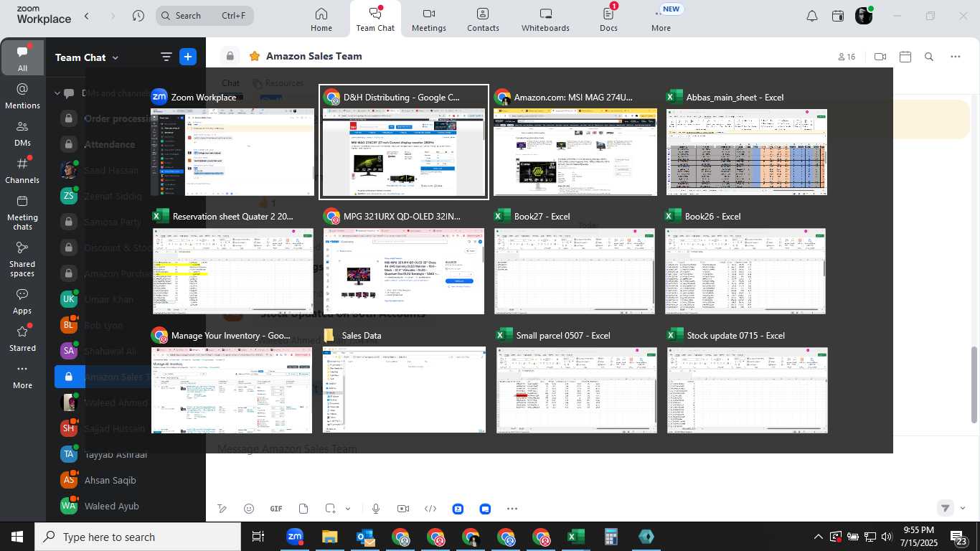Show hidden system tray icons
The image size is (980, 551).
coord(818,537)
